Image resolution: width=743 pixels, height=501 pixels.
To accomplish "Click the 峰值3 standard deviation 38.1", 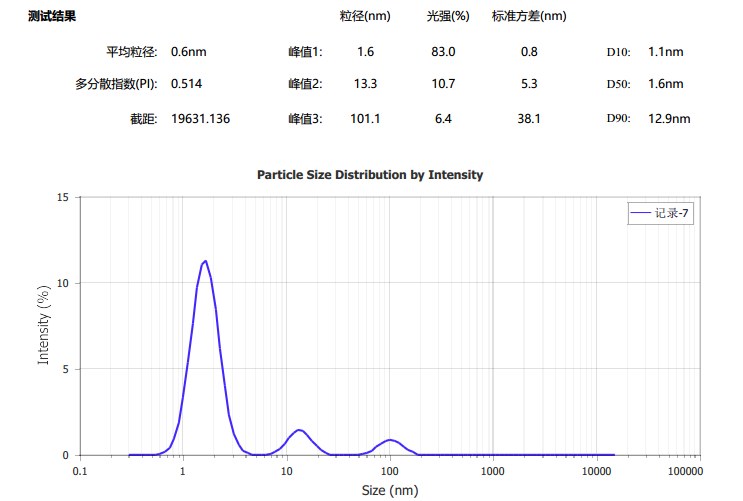I will click(x=529, y=119).
